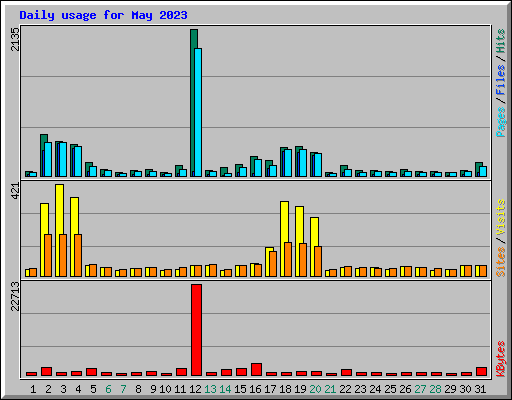Click the yellow Visits bar for day 4
The height and width of the screenshot is (400, 512).
pos(73,237)
